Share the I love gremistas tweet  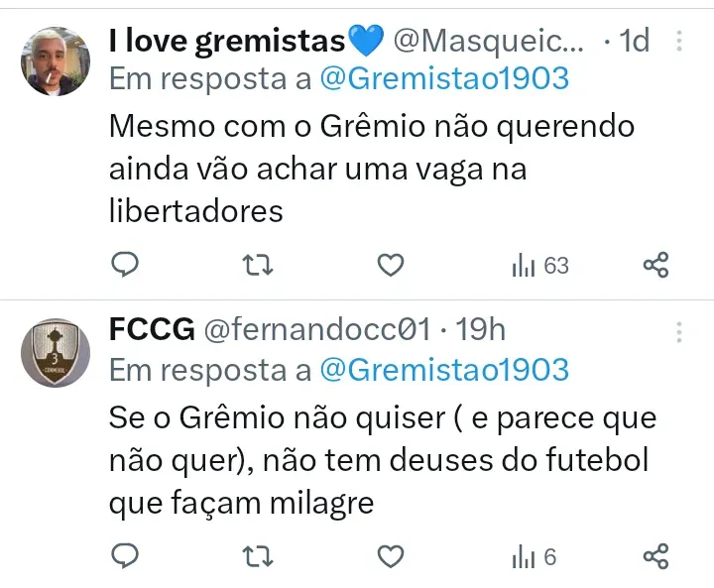pos(655,265)
